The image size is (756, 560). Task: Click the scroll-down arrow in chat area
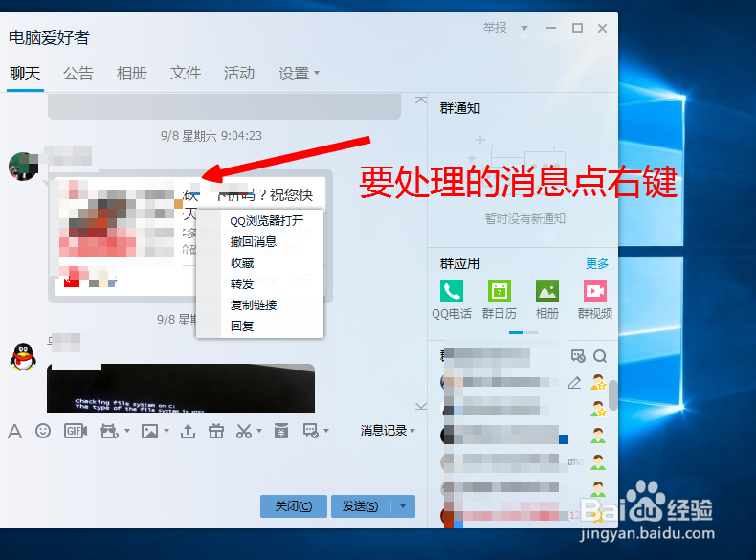coord(421,406)
